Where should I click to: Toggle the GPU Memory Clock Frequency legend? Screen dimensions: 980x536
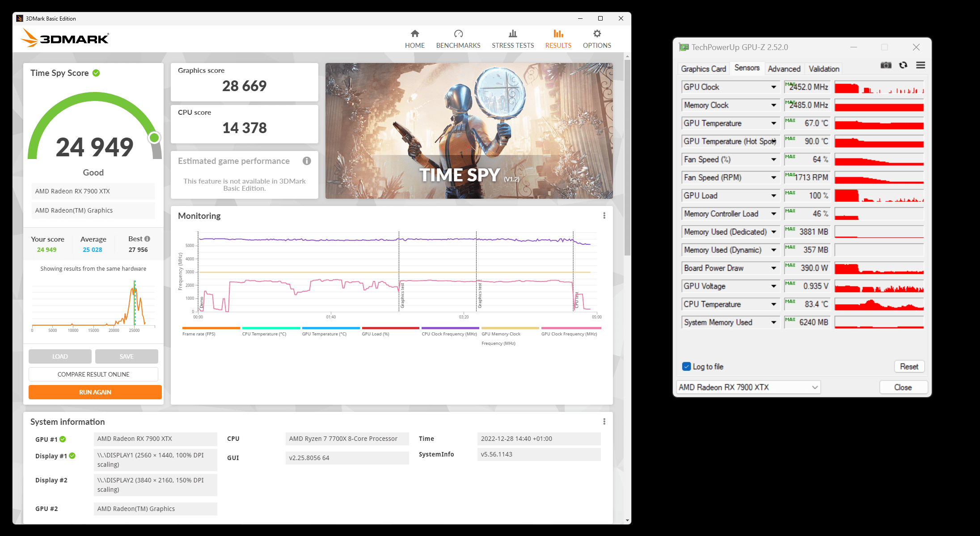pos(510,336)
